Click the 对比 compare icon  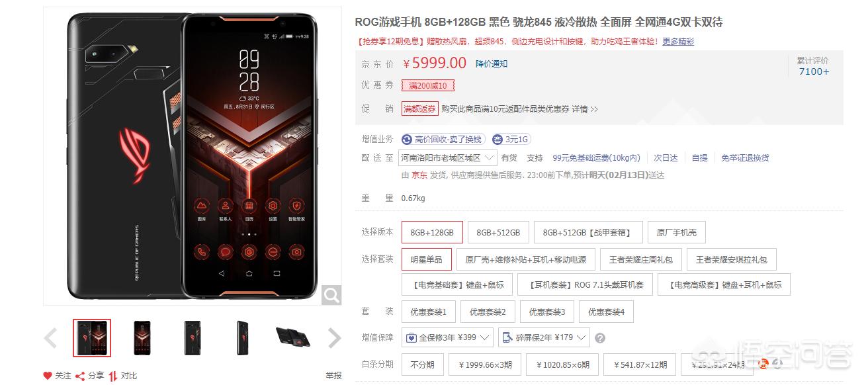113,376
